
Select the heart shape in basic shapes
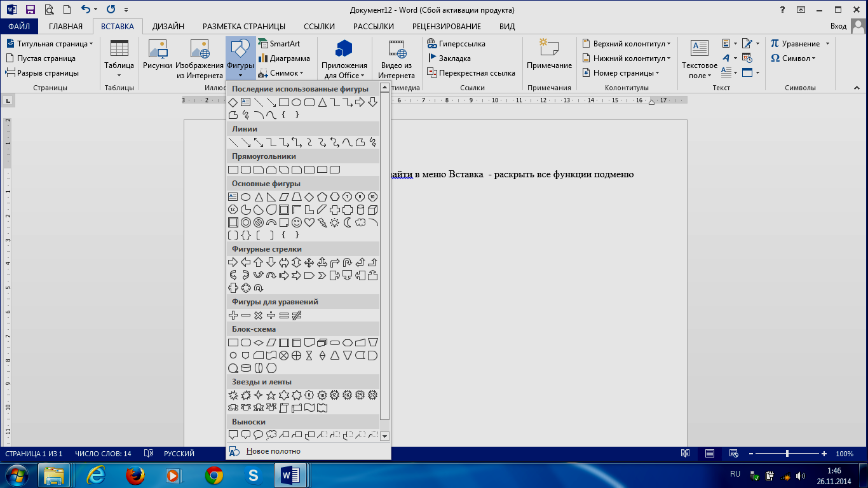[x=309, y=222]
